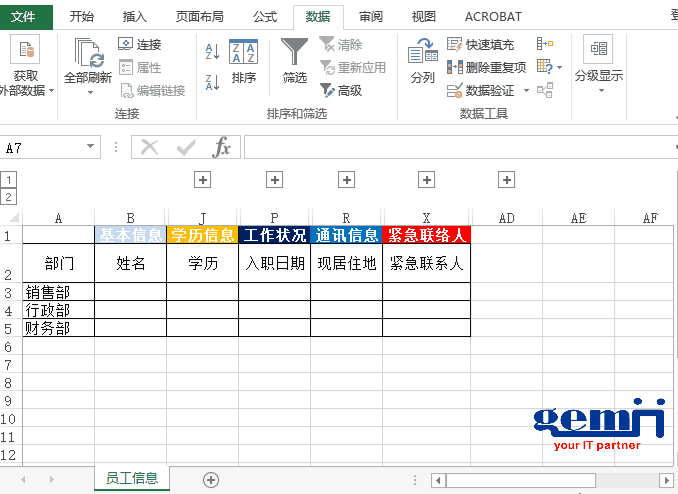This screenshot has width=678, height=494.
Task: Open the 数据验证 dropdown arrow
Action: 526,90
